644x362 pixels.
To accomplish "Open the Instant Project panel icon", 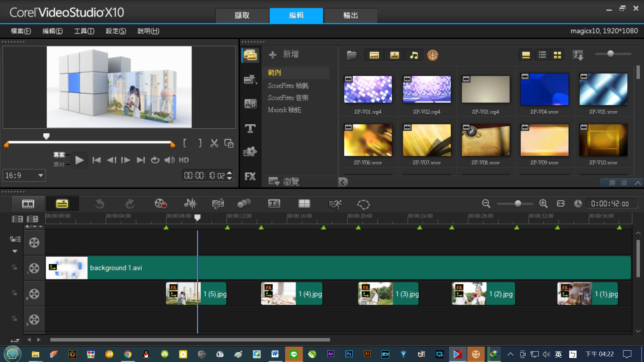I will (x=250, y=79).
